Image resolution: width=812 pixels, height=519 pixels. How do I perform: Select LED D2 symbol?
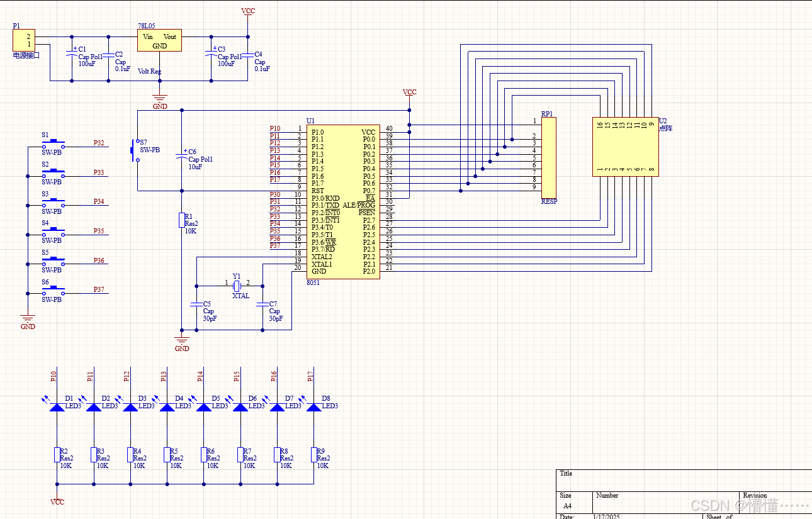coord(94,407)
